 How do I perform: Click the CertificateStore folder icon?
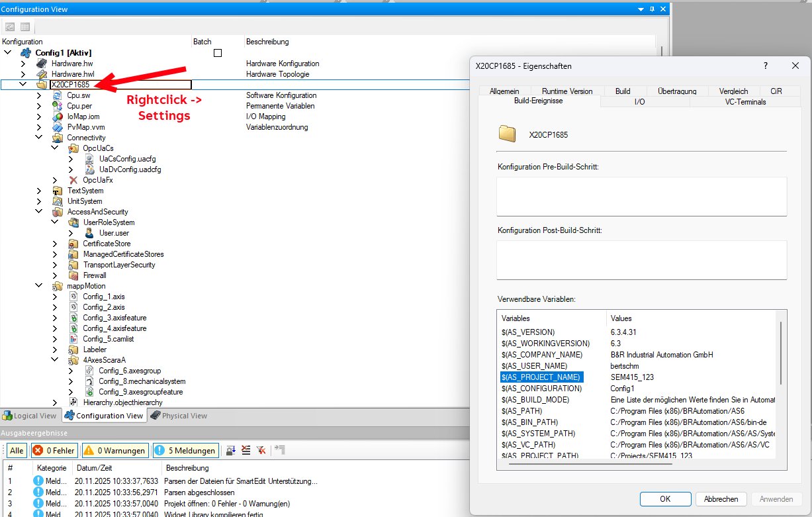73,244
